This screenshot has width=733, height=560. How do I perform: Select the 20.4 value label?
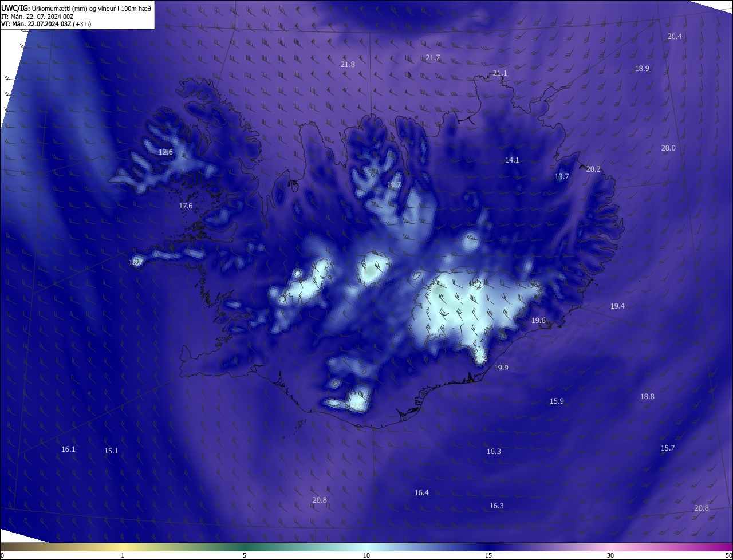pos(675,36)
